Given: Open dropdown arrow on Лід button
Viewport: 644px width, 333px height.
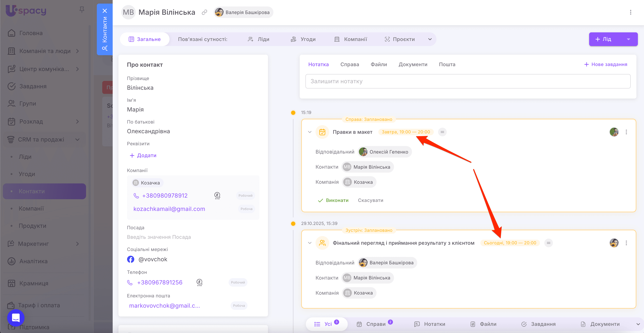Looking at the screenshot, I should click(x=628, y=39).
